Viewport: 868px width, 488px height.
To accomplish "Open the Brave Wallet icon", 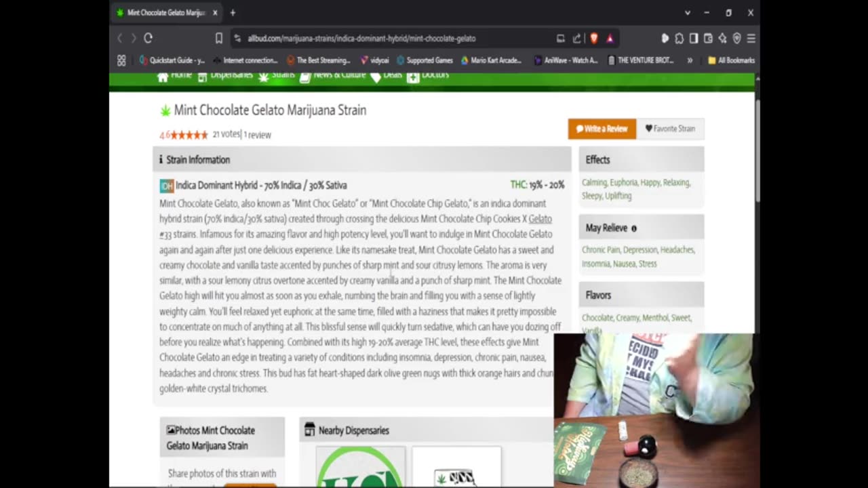I will (x=708, y=39).
